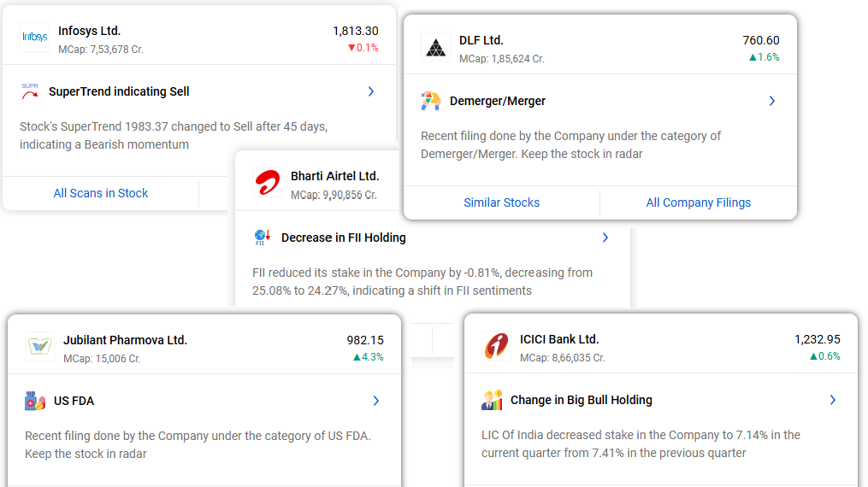Click Infosys price 1,813.30
Image resolution: width=868 pixels, height=487 pixels.
(356, 31)
